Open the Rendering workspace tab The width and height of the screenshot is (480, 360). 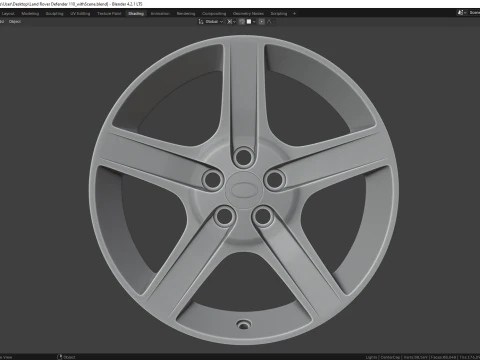pos(186,14)
